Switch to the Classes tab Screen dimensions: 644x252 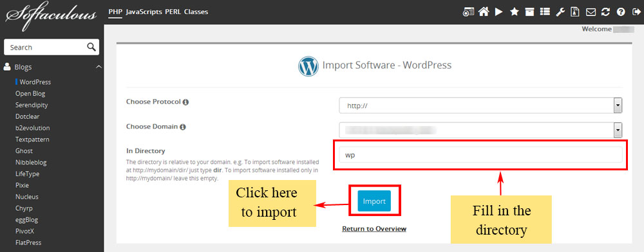point(196,12)
